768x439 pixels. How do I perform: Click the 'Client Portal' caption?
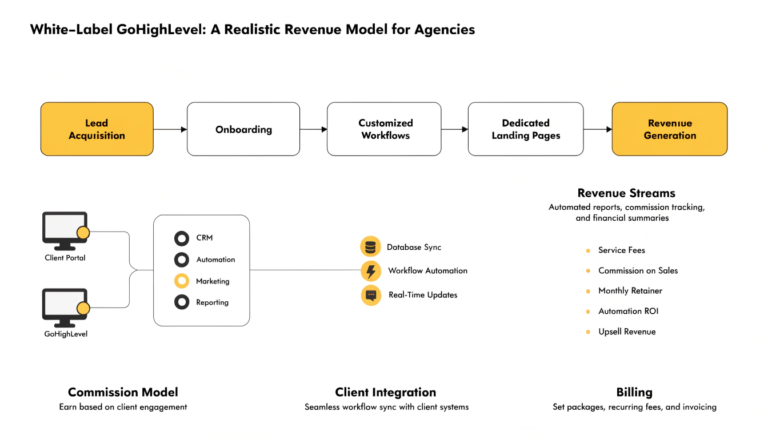[65, 258]
